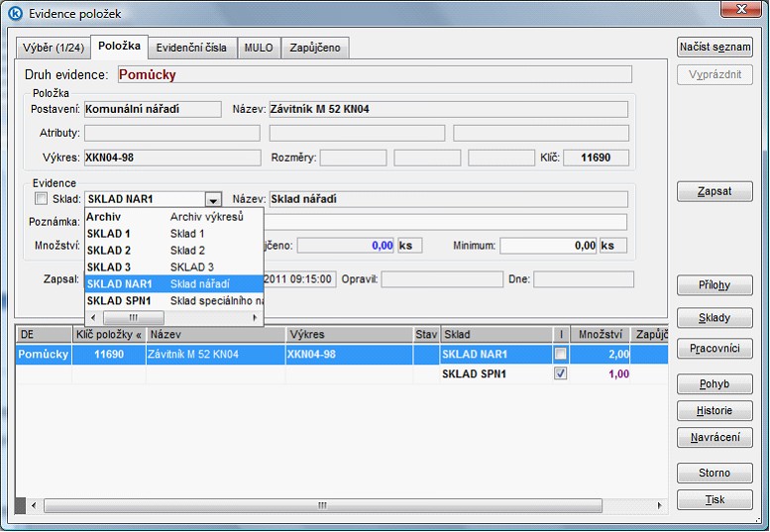The width and height of the screenshot is (770, 532).
Task: Toggle the checkbox next to Sklad label
Action: [x=42, y=199]
